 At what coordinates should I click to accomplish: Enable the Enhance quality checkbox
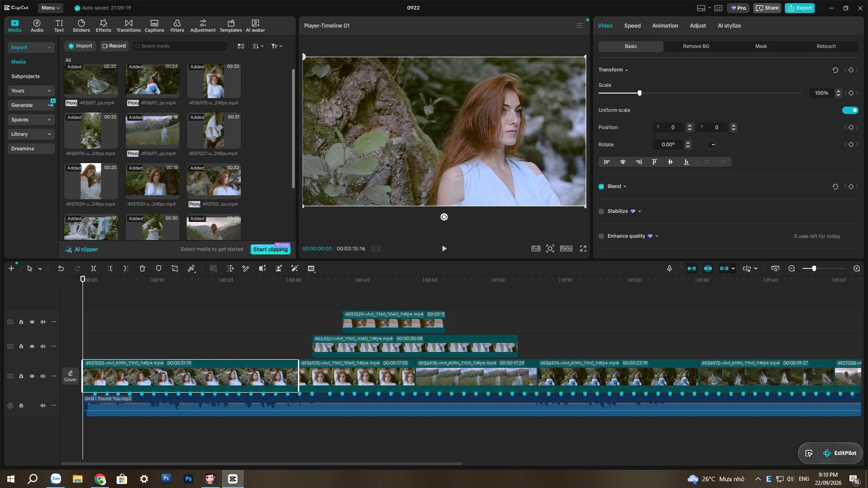pyautogui.click(x=601, y=236)
